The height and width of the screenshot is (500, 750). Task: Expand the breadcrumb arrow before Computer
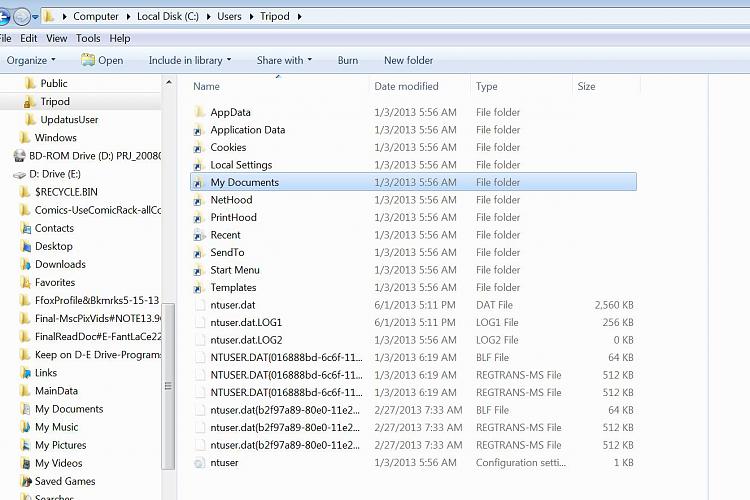[65, 17]
